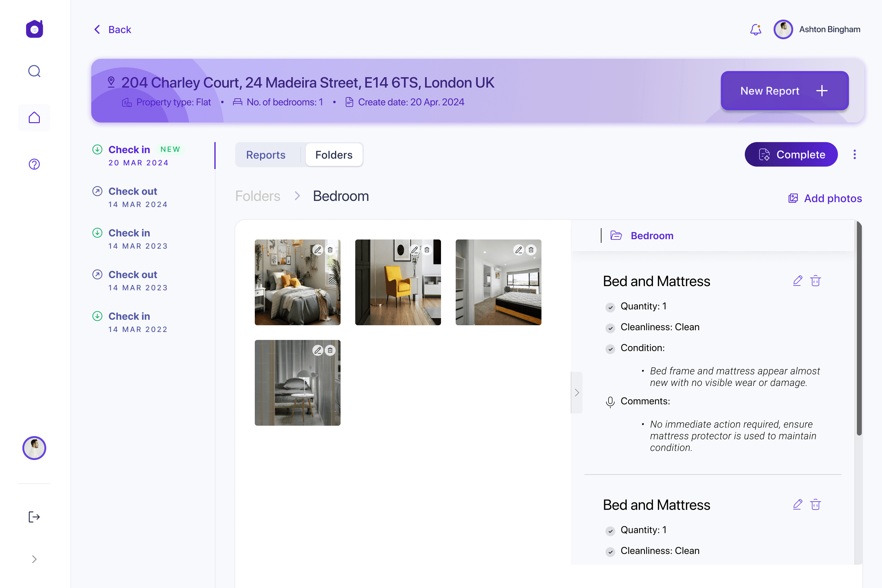
Task: Toggle the Quantity: 1 check mark
Action: pos(610,307)
